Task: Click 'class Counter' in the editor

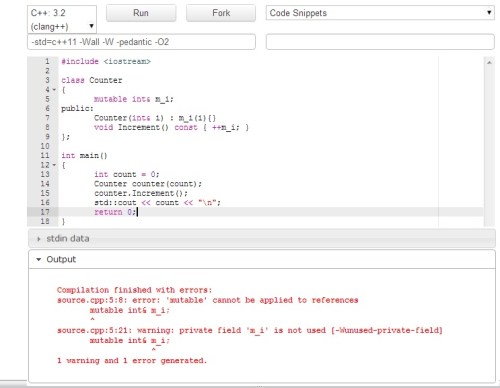Action: (92, 80)
